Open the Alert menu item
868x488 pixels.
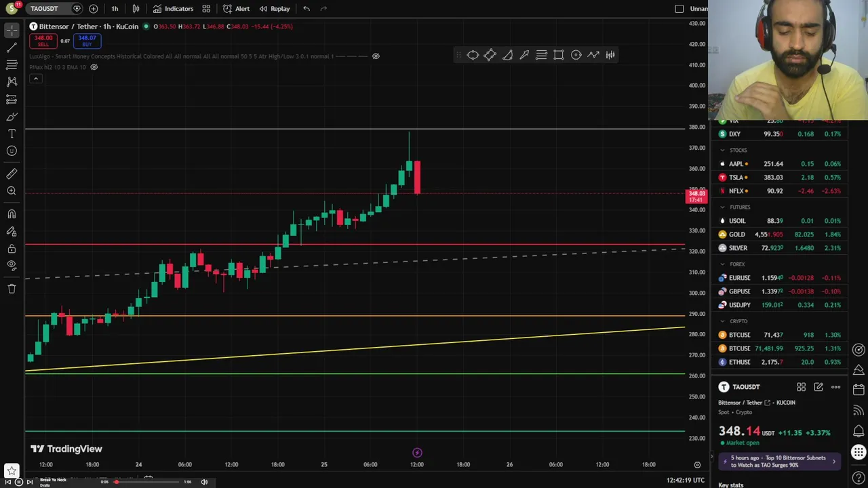click(x=237, y=9)
